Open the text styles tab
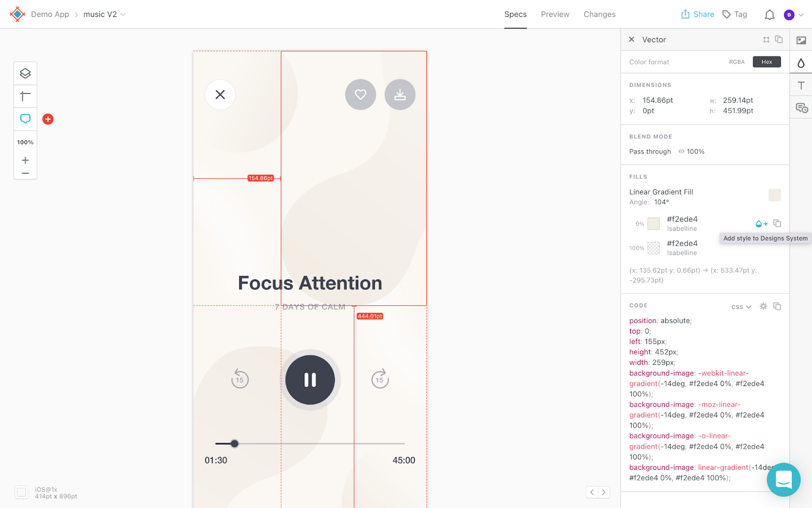 click(x=801, y=85)
